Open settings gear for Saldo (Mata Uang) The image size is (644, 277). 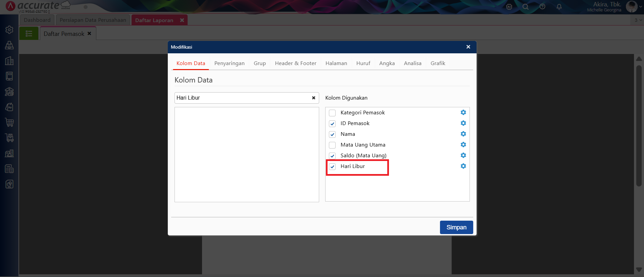click(x=463, y=155)
